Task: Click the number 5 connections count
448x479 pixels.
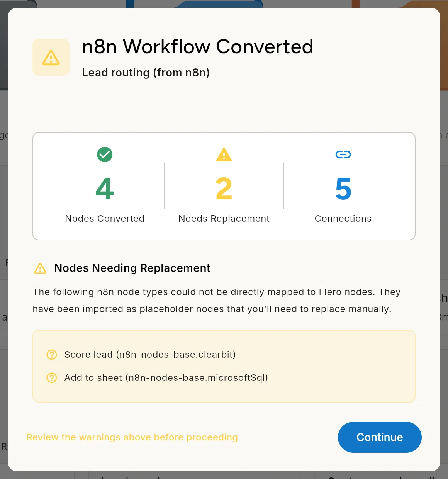Action: tap(343, 189)
